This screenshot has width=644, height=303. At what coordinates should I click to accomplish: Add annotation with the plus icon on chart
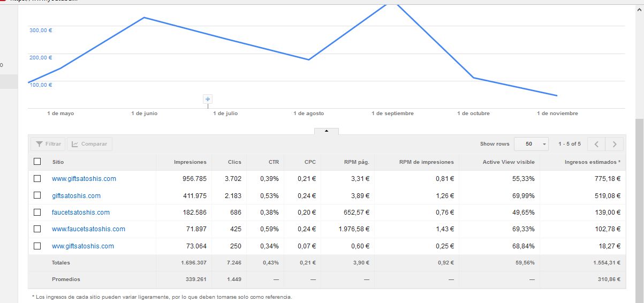(x=208, y=99)
